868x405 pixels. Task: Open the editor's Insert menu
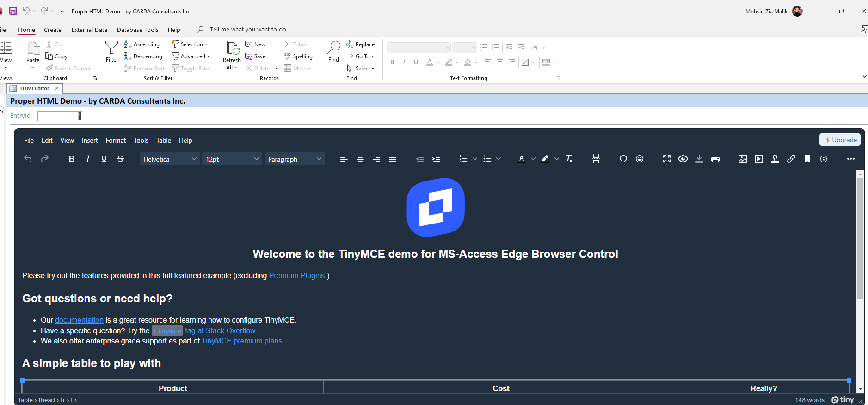pos(90,140)
